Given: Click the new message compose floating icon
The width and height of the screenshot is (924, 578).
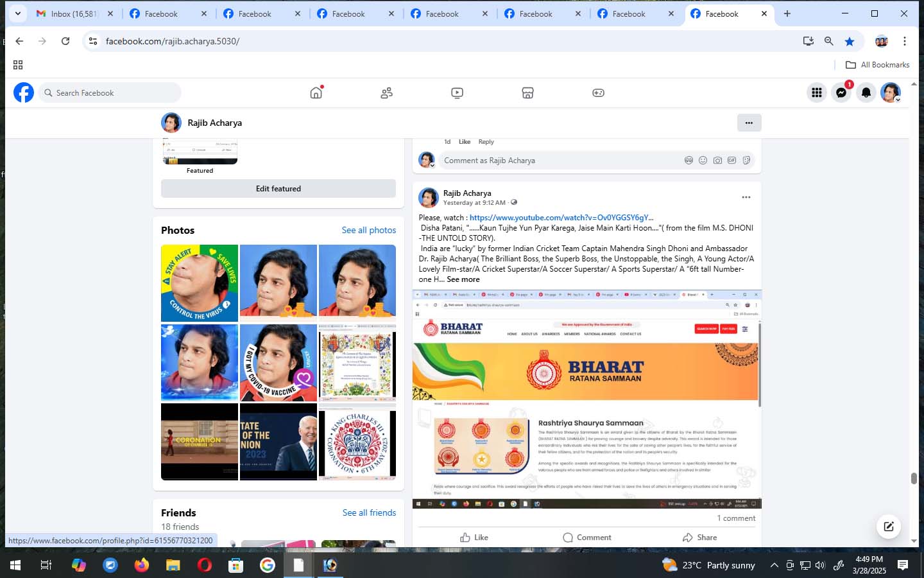Looking at the screenshot, I should (x=889, y=527).
